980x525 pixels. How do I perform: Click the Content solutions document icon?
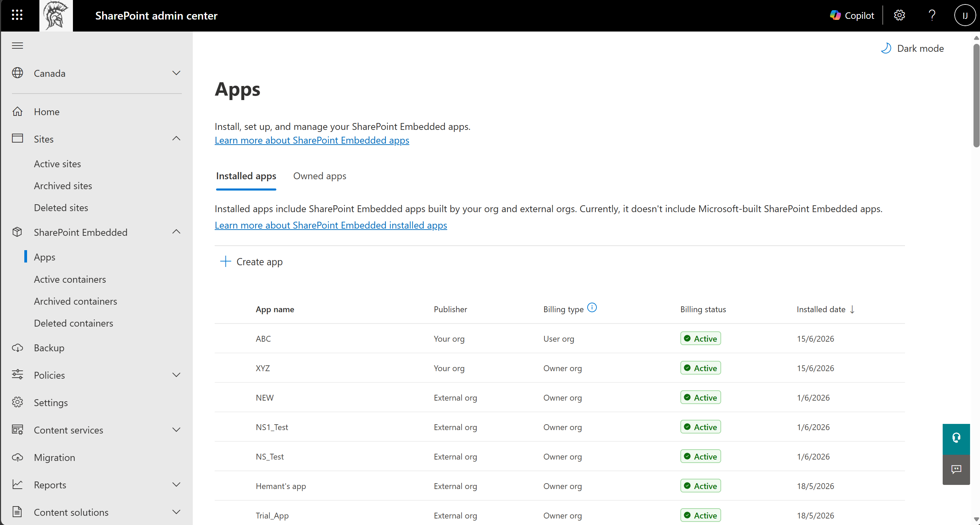(x=17, y=512)
